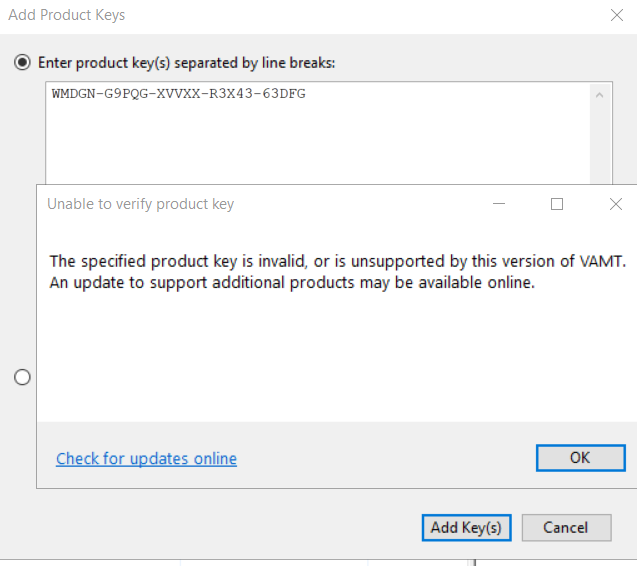Close the Unable to verify product key dialog
The width and height of the screenshot is (637, 566).
pyautogui.click(x=616, y=204)
